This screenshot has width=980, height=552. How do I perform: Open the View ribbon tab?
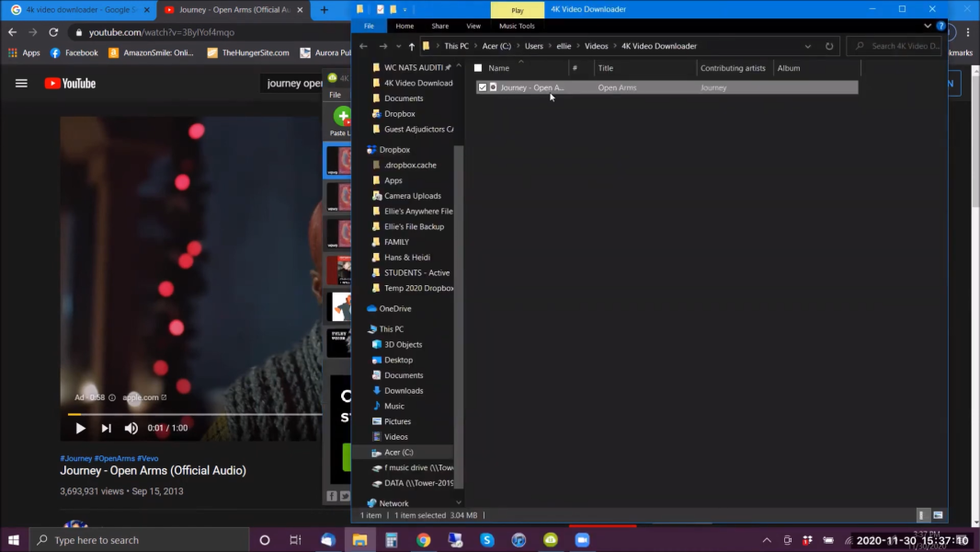point(473,26)
